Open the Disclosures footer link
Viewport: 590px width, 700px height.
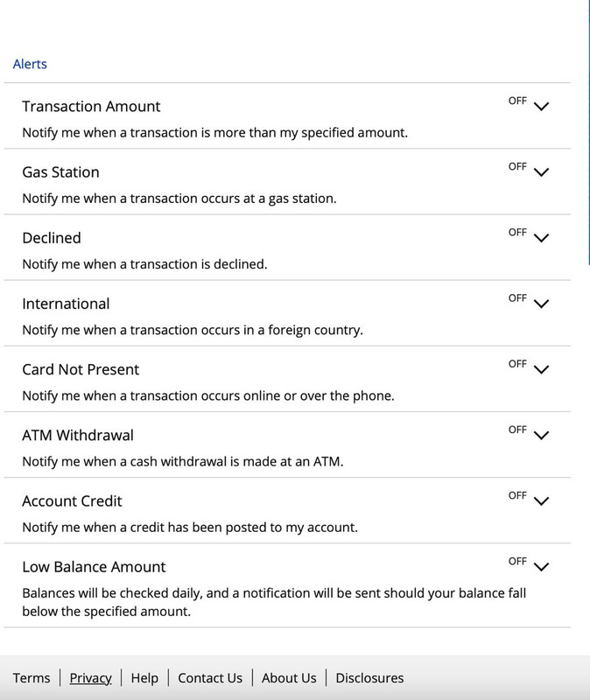pyautogui.click(x=369, y=678)
